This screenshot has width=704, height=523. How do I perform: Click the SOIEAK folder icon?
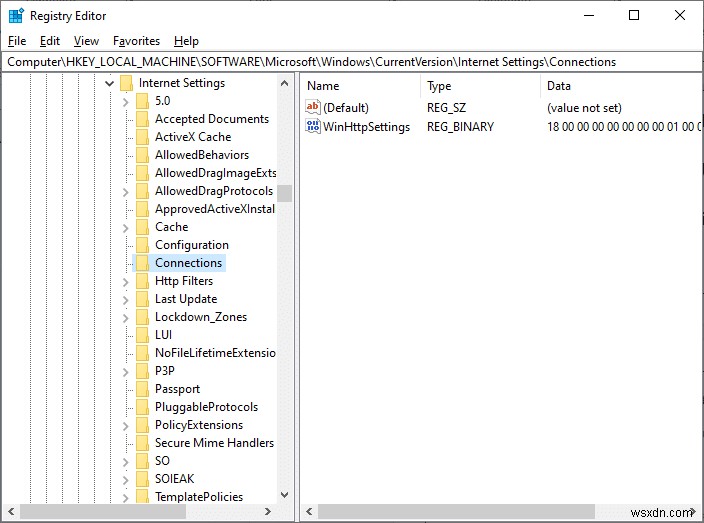(143, 479)
